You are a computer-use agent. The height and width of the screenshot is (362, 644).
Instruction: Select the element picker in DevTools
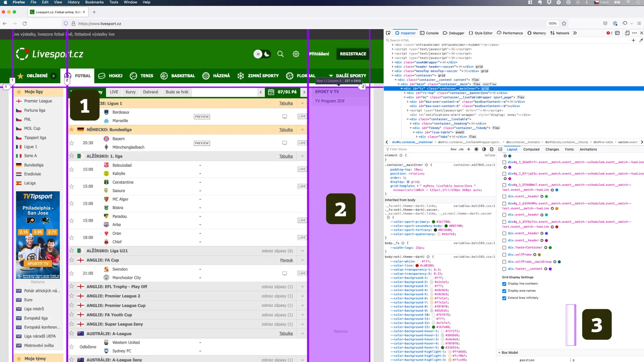click(x=388, y=33)
